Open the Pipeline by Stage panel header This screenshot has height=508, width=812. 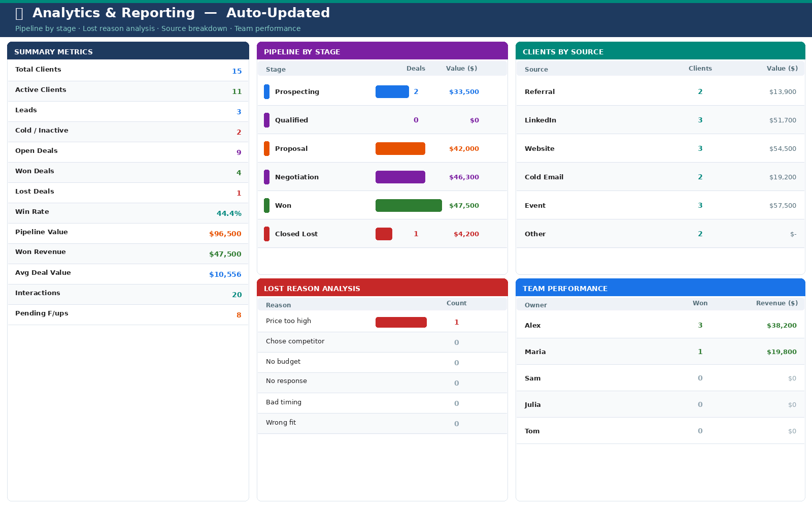(x=382, y=51)
